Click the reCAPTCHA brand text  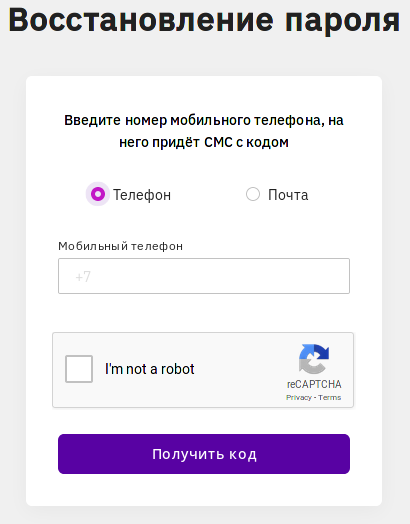314,384
